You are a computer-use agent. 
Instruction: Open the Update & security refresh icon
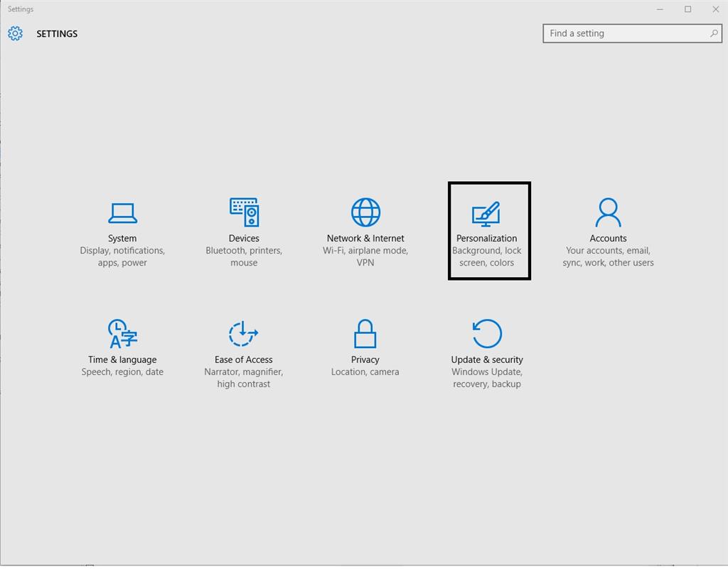tap(486, 333)
